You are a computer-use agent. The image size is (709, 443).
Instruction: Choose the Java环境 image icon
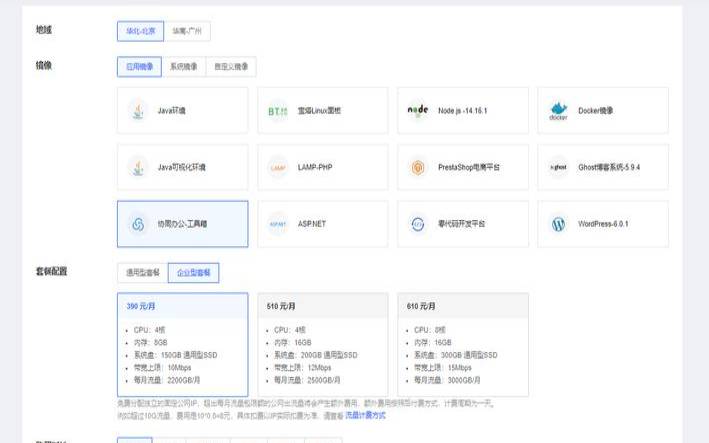(138, 111)
